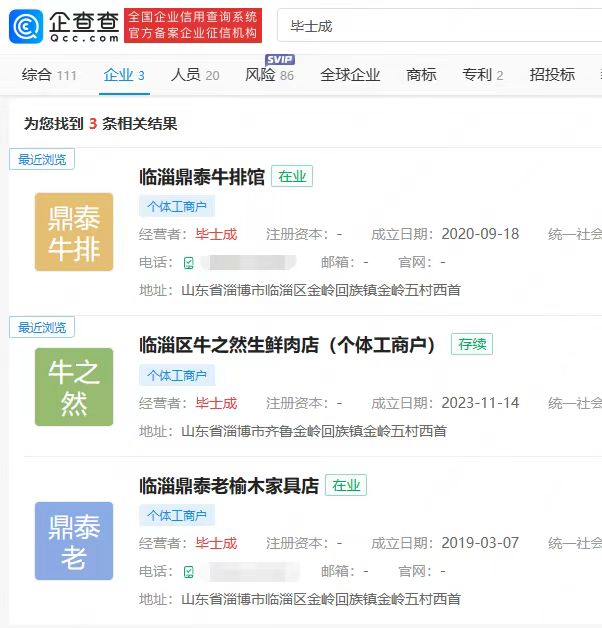
Task: Go to the 全球企业 tab
Action: click(350, 75)
